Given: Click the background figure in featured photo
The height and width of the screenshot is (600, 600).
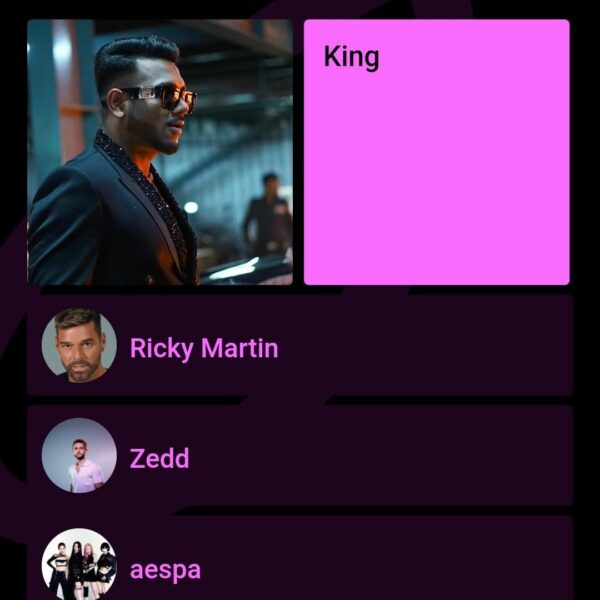Looking at the screenshot, I should (x=268, y=214).
